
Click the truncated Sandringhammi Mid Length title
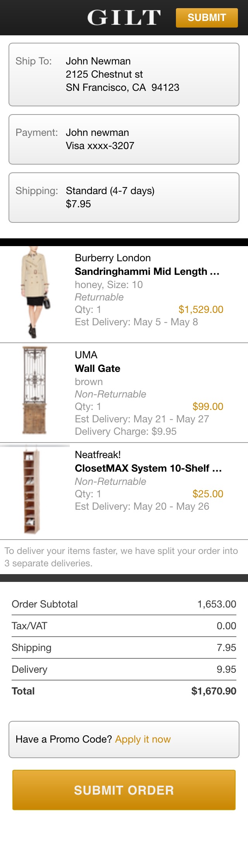click(x=148, y=271)
